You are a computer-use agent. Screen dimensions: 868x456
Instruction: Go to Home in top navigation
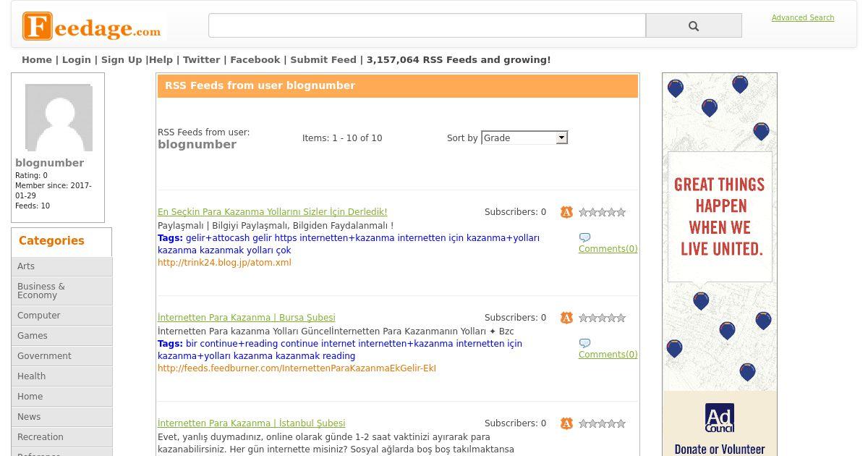[x=37, y=60]
